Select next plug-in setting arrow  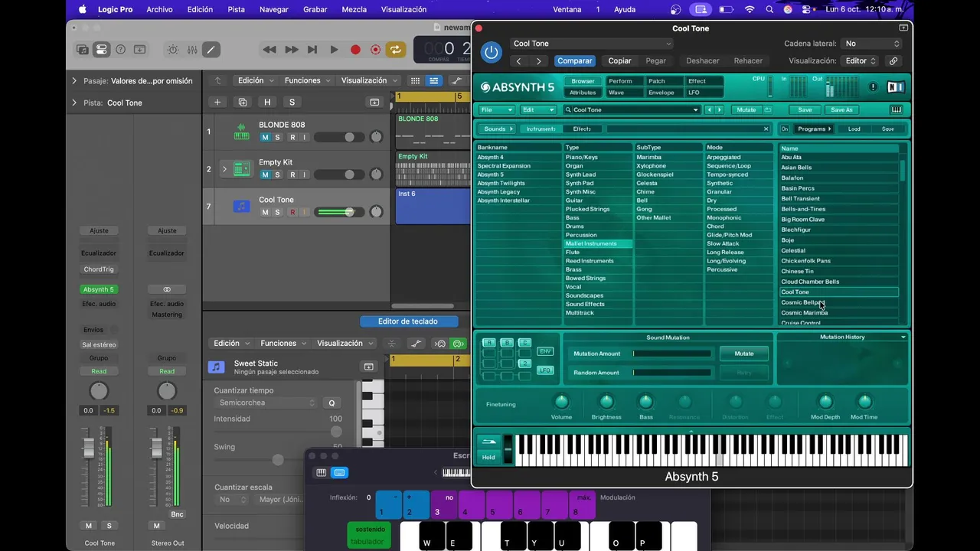[x=539, y=60]
